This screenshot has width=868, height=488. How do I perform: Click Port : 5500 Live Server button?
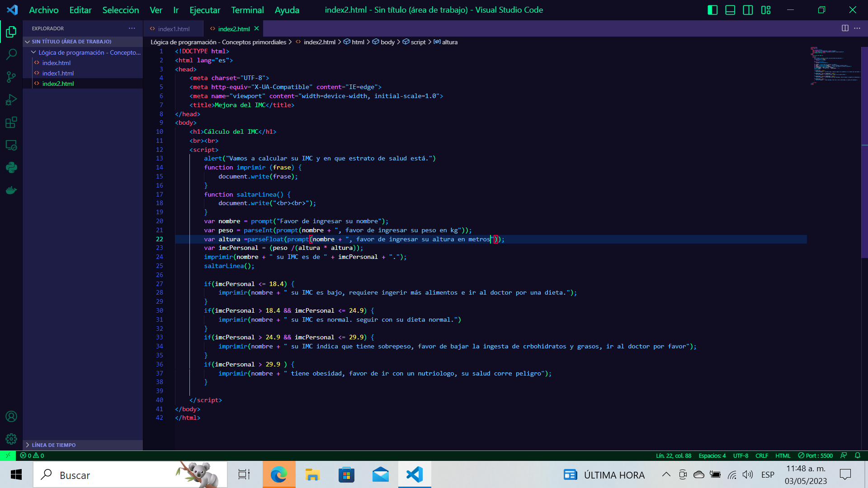(816, 455)
